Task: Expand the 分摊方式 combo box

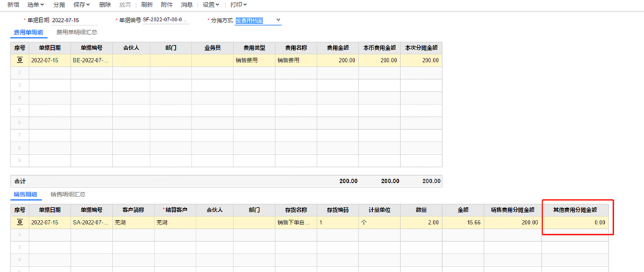Action: click(x=278, y=20)
